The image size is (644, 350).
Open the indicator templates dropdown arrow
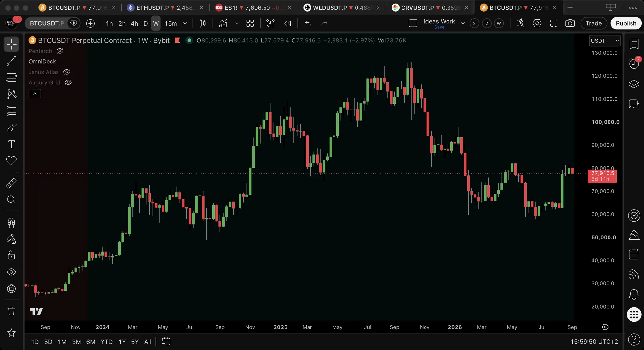click(x=236, y=23)
